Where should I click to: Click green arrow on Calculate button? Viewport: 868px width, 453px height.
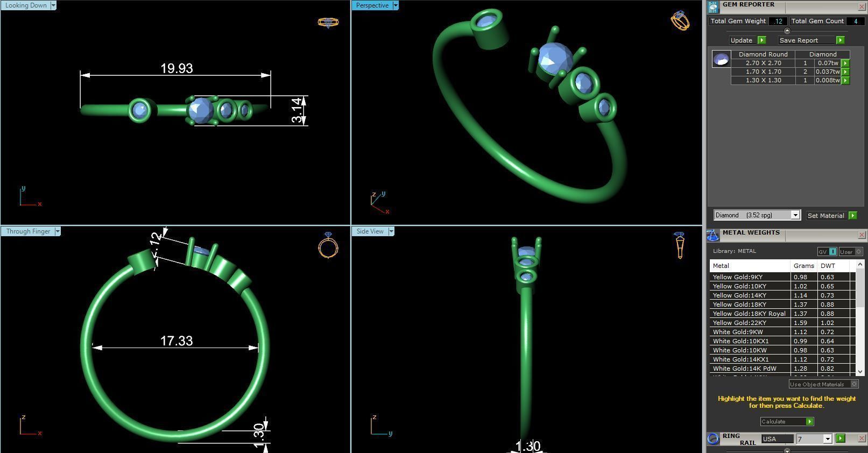809,421
